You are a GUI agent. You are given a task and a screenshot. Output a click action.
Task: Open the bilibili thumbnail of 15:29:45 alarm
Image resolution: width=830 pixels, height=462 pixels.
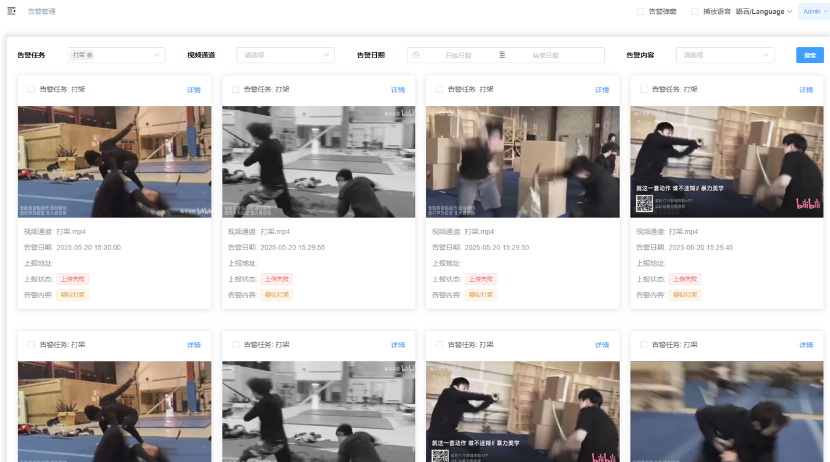(727, 161)
